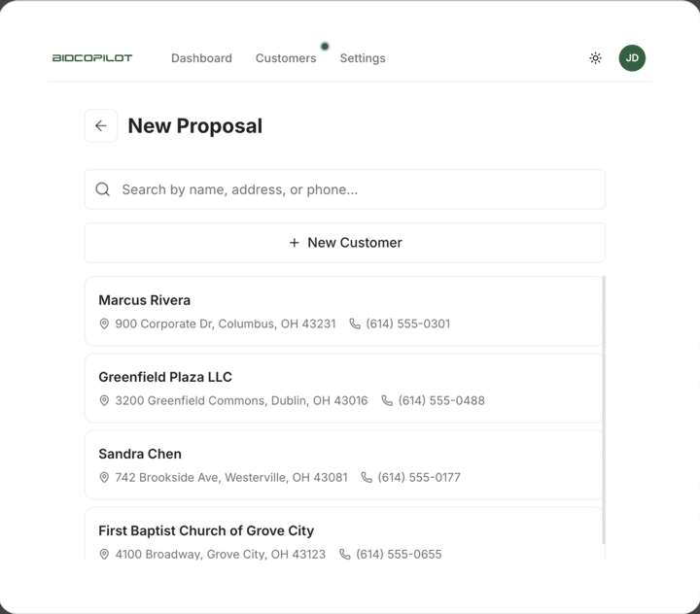Open the Dashboard tab
The width and height of the screenshot is (700, 614).
click(201, 58)
